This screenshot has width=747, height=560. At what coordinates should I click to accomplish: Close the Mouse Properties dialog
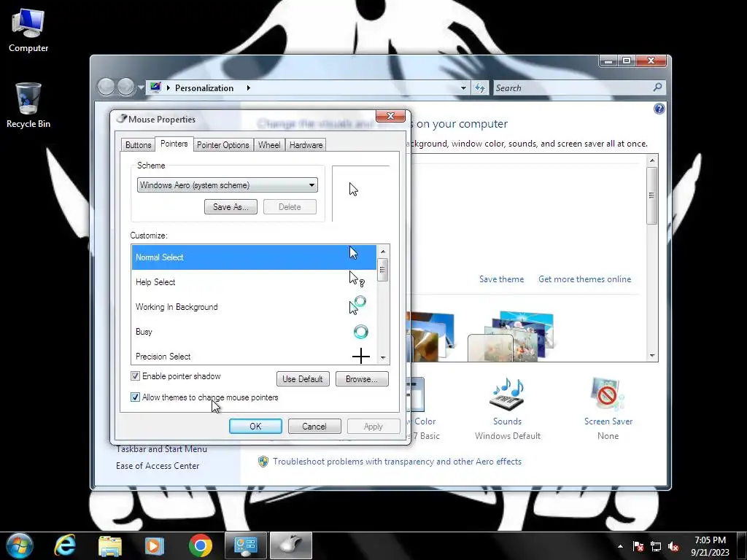click(x=391, y=116)
